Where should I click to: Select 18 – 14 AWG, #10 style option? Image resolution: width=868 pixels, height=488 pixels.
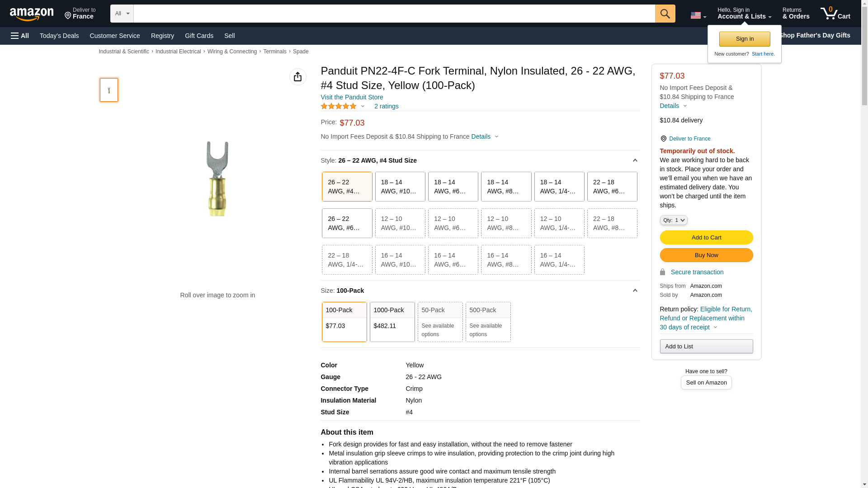[x=400, y=187]
